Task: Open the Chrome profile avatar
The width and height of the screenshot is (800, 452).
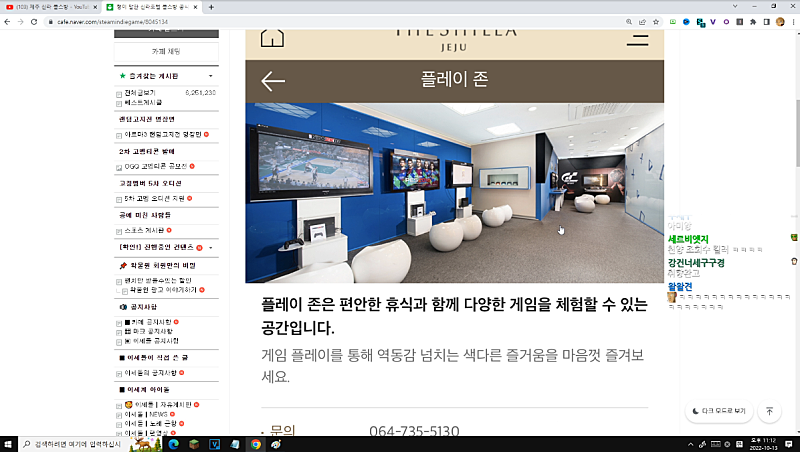Action: coord(780,22)
